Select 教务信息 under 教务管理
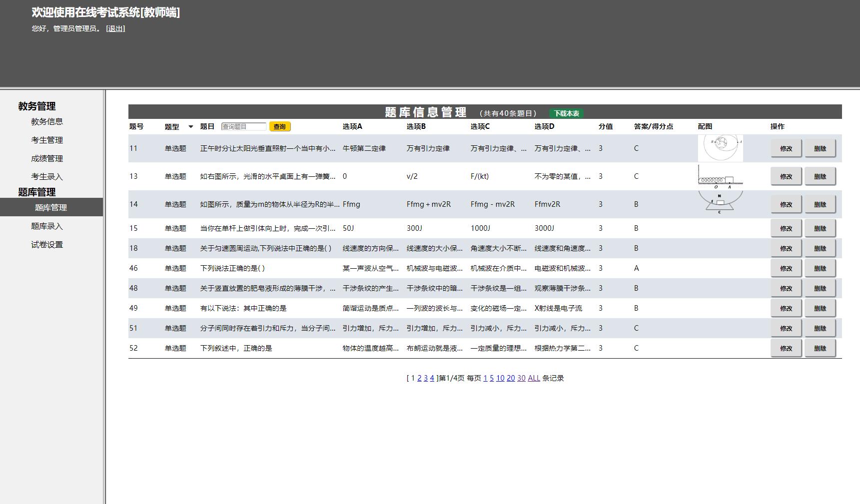Viewport: 860px width, 504px height. [47, 121]
